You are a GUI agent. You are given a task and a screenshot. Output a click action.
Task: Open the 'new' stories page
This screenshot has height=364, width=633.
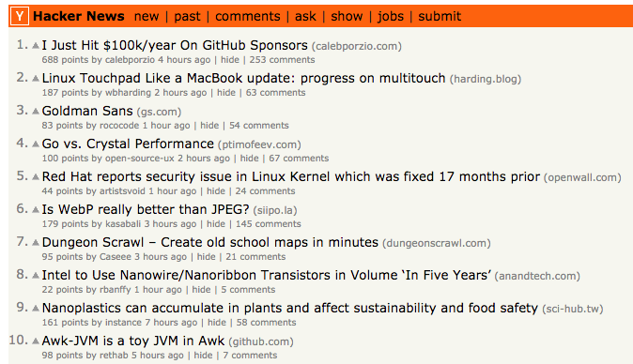(x=147, y=17)
